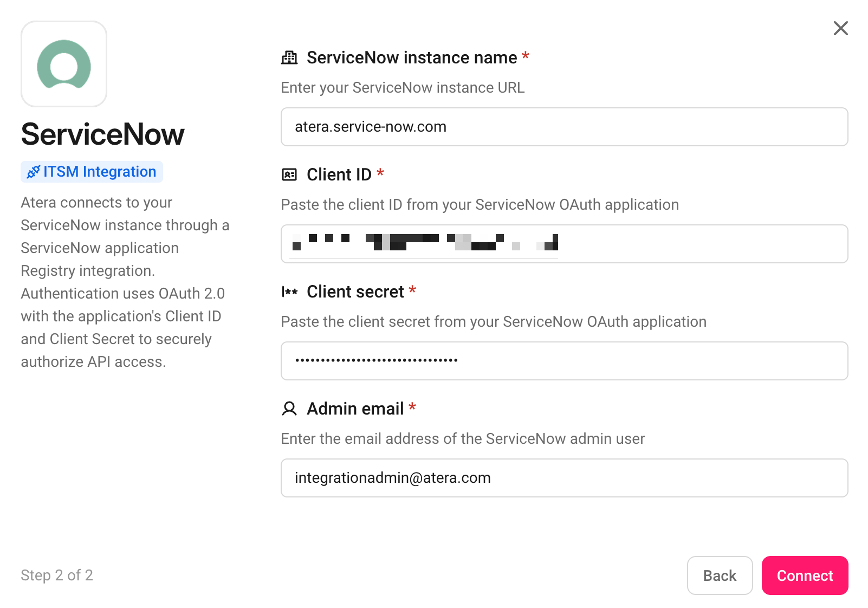This screenshot has width=868, height=608.
Task: Click the ID card icon beside Client ID
Action: [289, 174]
